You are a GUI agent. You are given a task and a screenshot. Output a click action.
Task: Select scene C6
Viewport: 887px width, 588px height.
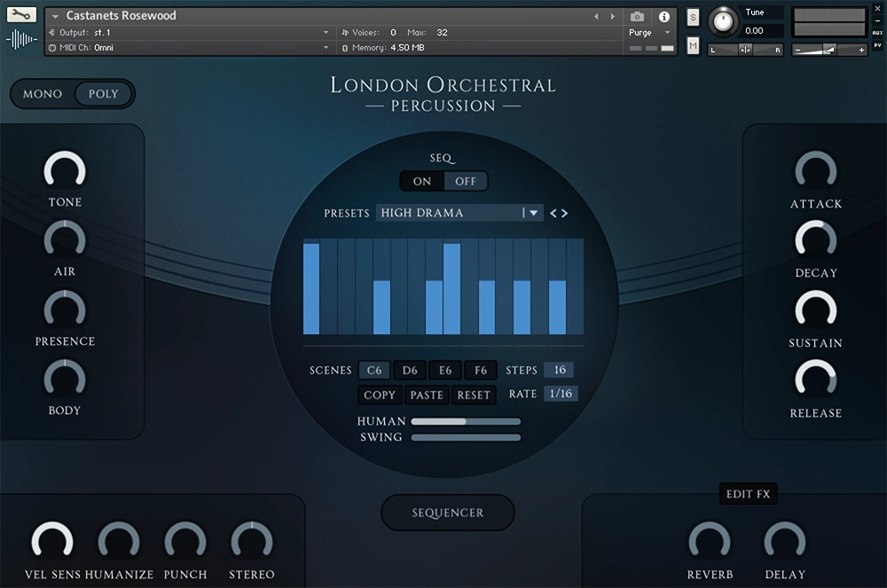(x=374, y=371)
